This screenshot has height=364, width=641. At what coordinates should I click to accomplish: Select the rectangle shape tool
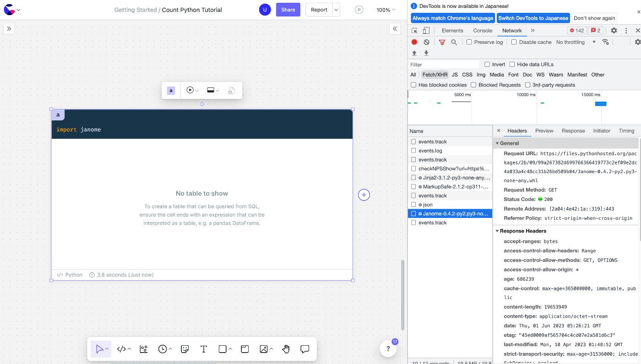coord(223,349)
